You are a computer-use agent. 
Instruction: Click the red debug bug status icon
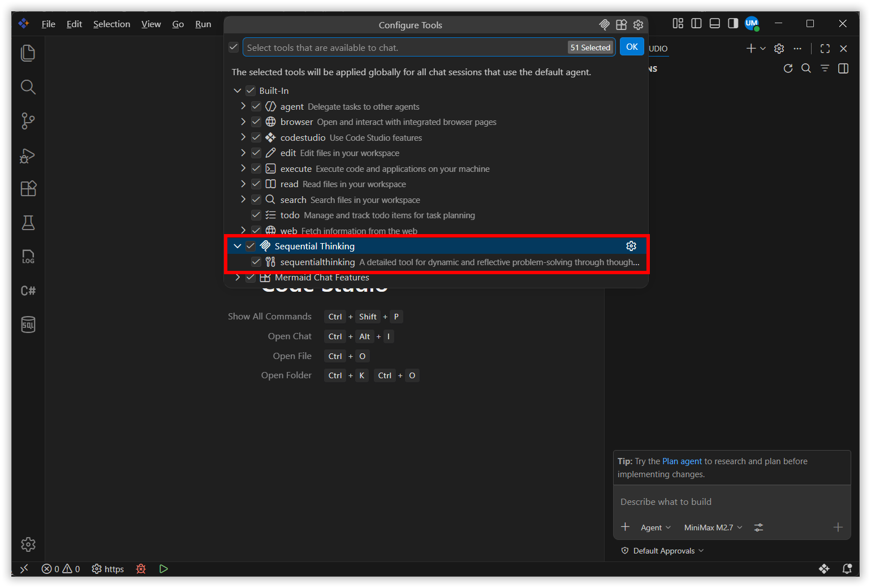pos(141,569)
